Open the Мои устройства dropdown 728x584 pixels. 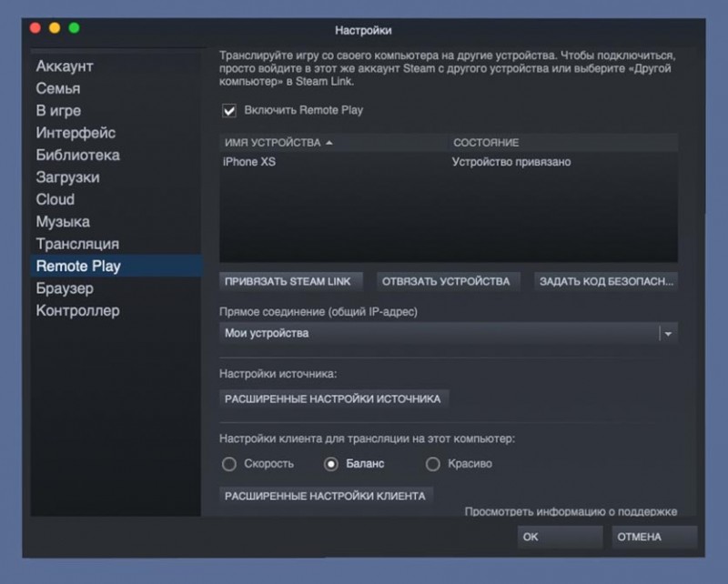(449, 333)
